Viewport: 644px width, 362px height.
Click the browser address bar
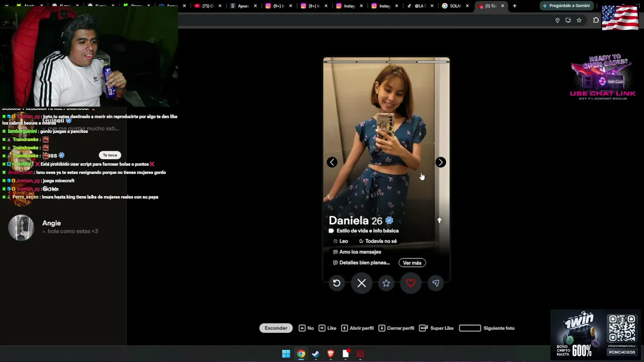point(365,20)
